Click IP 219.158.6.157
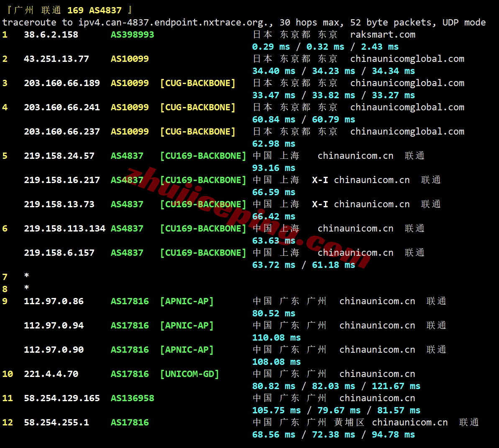 (x=59, y=253)
